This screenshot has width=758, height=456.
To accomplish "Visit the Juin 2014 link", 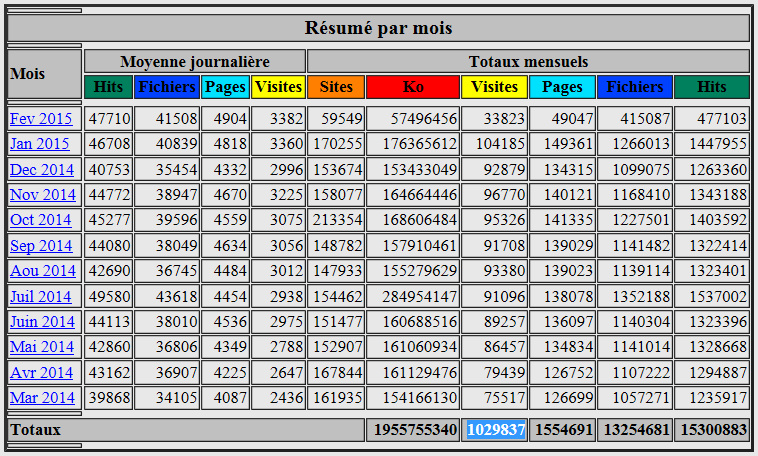I will pos(42,322).
